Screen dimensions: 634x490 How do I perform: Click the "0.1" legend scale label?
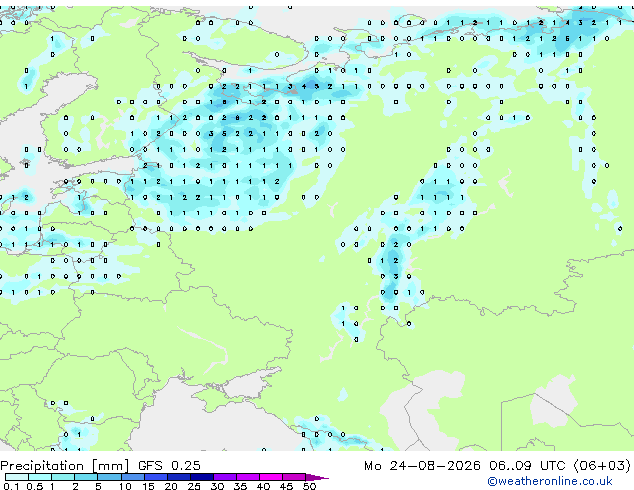pyautogui.click(x=11, y=486)
